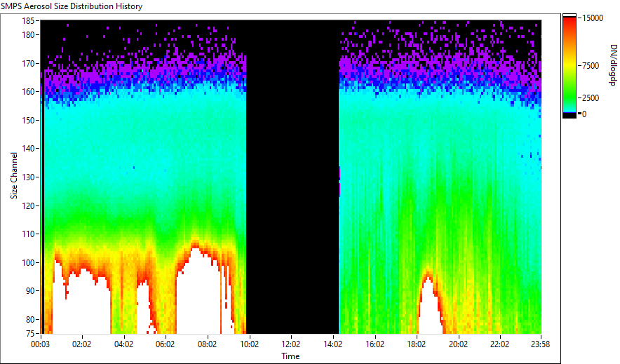Click the 90 size channel tick label
The height and width of the screenshot is (364, 620).
pos(30,291)
